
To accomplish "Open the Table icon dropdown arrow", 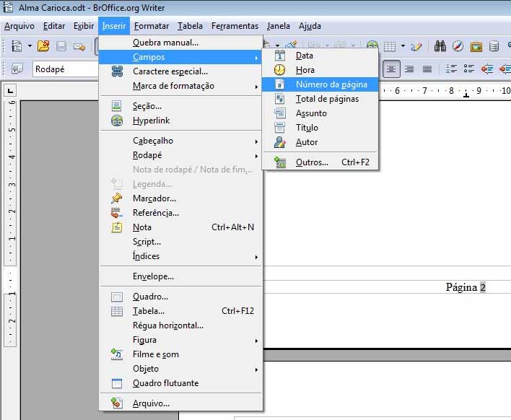I will pos(403,46).
